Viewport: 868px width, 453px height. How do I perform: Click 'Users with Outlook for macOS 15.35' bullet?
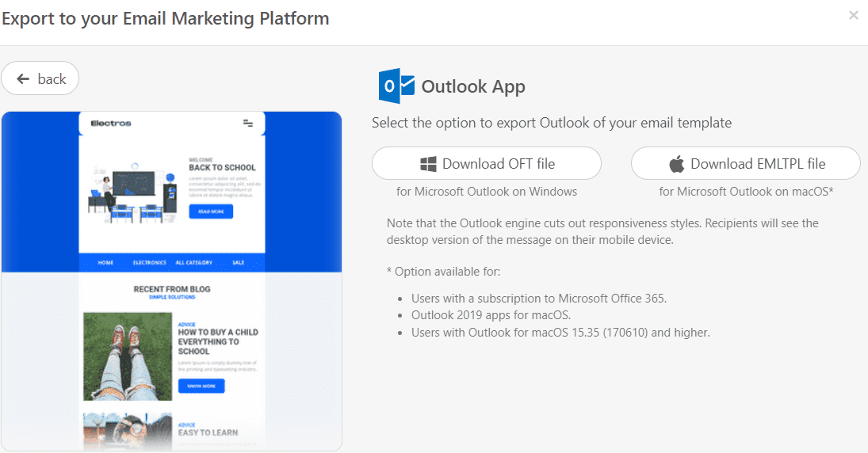[560, 333]
